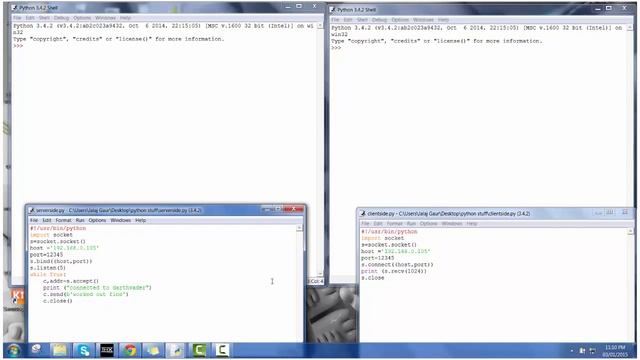Switch to the Python IDLE taskbar icon
640x360 pixels.
(x=176, y=350)
